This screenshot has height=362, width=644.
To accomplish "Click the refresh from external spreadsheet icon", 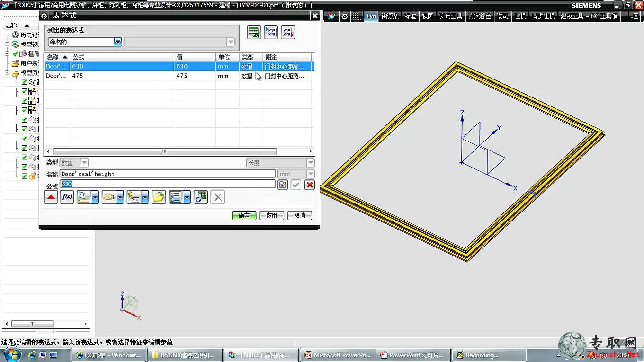I will point(201,197).
